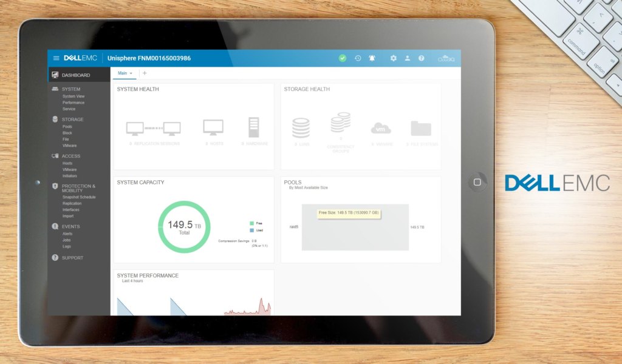
Task: Select Pools under Storage menu
Action: [69, 127]
